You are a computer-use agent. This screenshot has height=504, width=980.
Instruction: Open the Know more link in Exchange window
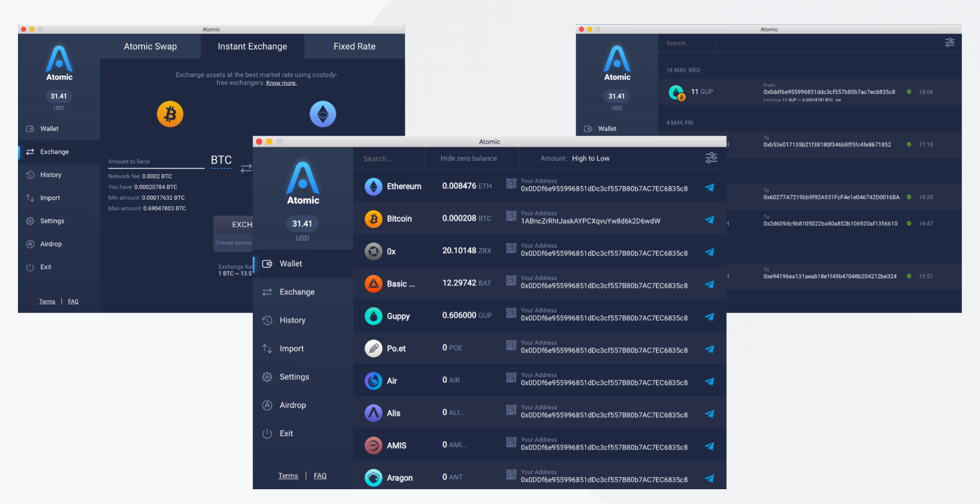pos(281,83)
